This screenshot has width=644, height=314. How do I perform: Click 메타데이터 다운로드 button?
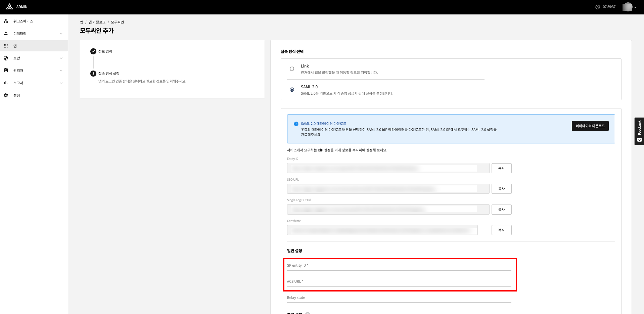click(x=590, y=126)
